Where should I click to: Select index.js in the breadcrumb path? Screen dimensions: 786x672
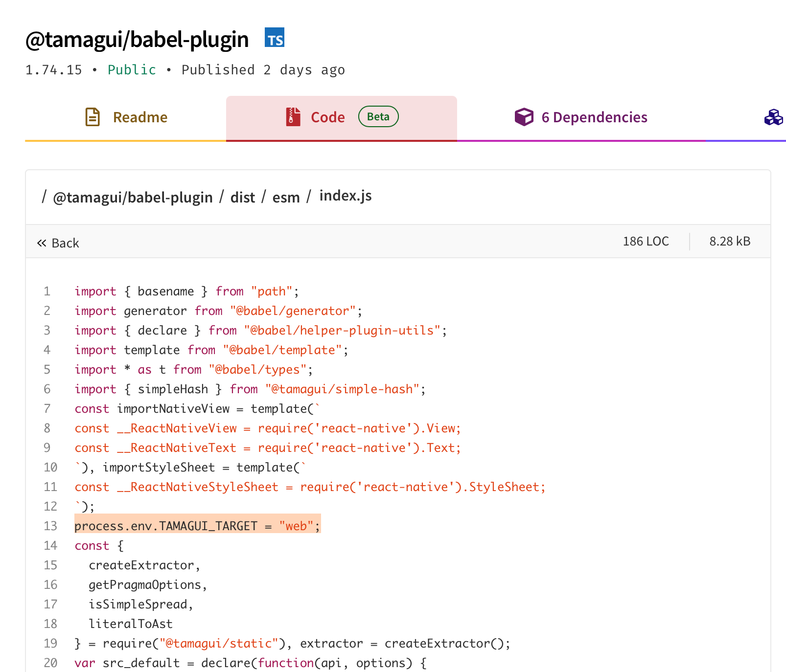(x=346, y=196)
